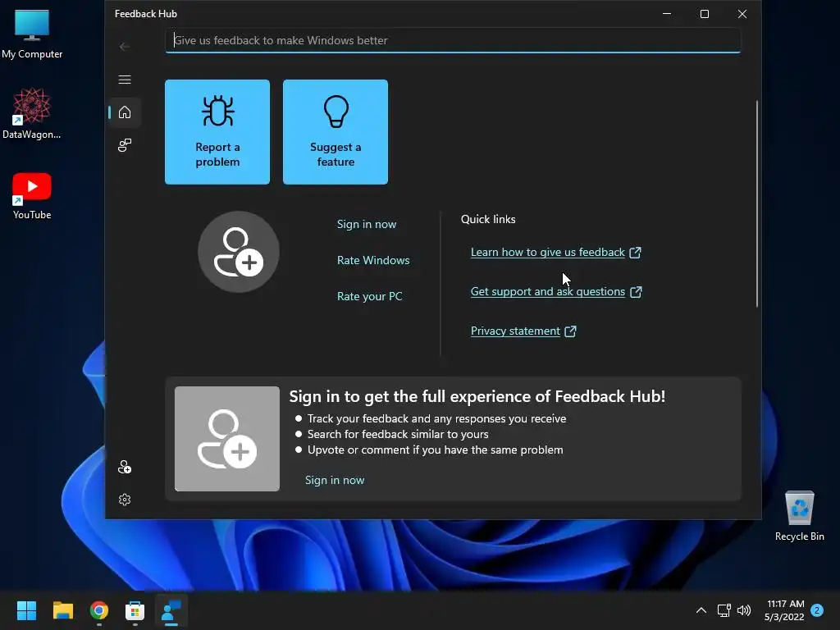Open Rate Windows link
840x630 pixels.
pos(373,260)
